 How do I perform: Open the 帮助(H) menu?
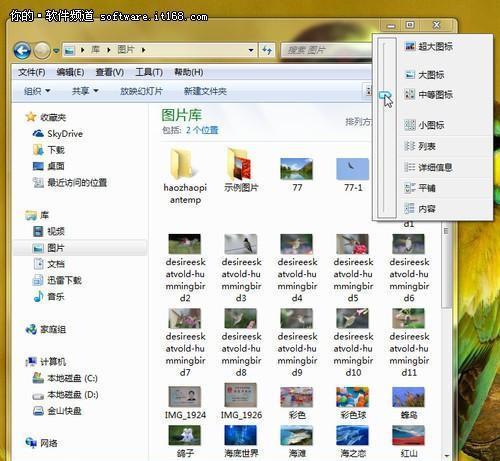[x=189, y=72]
